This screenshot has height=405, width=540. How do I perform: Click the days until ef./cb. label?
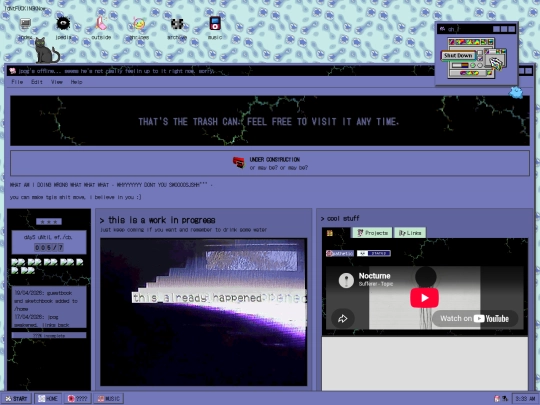tap(48, 237)
